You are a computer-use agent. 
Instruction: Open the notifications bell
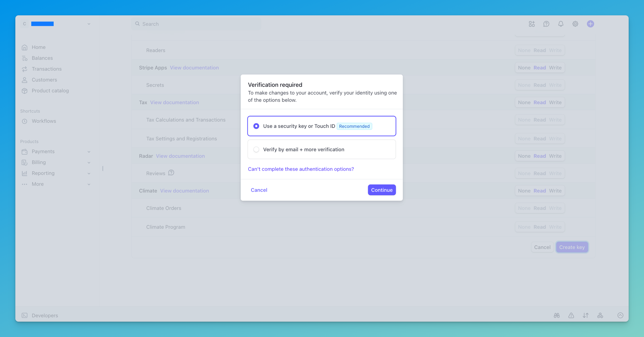[561, 24]
